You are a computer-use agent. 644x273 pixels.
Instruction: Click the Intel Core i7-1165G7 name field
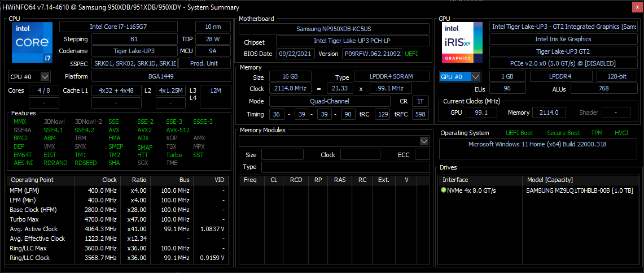pos(125,27)
